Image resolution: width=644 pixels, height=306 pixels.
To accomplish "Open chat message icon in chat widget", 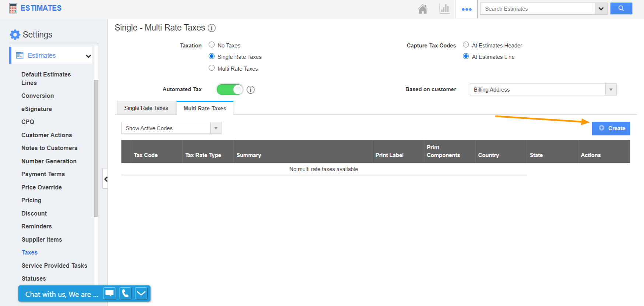I will click(109, 293).
